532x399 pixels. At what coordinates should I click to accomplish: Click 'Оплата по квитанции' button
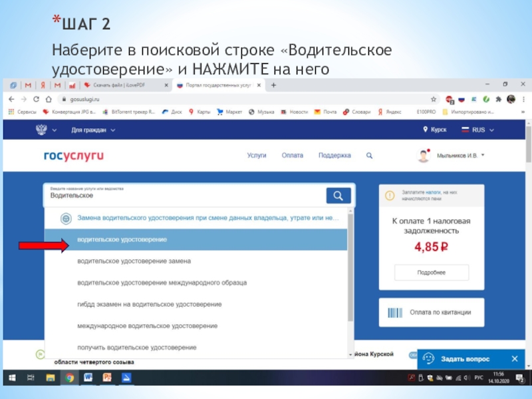click(x=431, y=312)
